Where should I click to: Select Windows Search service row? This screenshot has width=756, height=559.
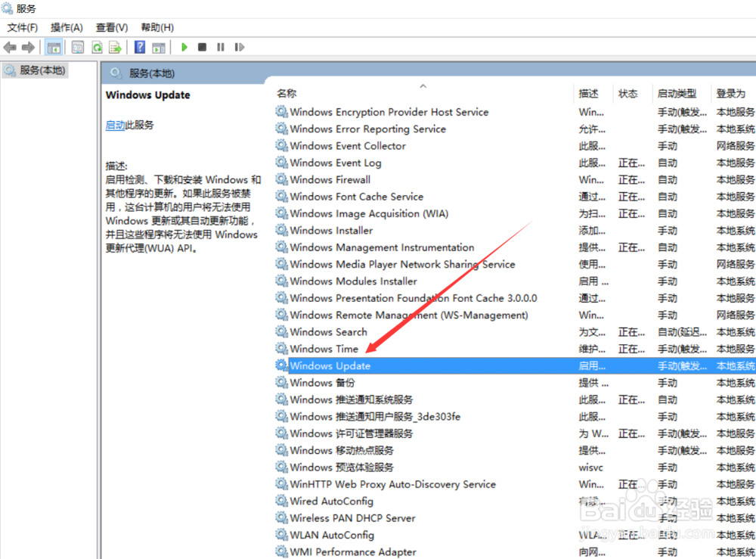515,332
